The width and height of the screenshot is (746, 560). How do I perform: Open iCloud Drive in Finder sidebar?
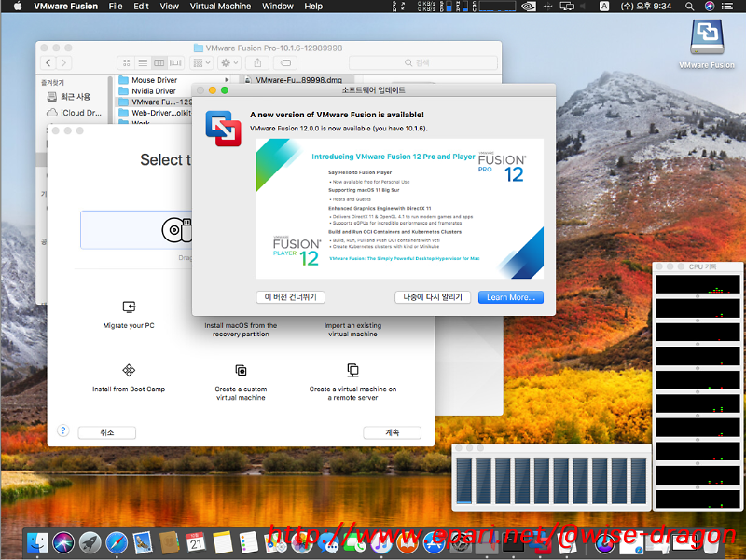75,113
